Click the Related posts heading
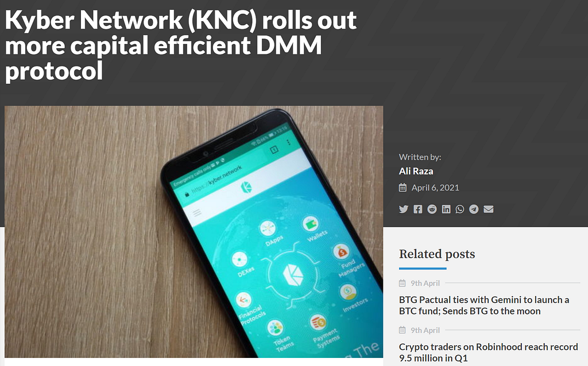The height and width of the screenshot is (366, 588). coord(437,254)
